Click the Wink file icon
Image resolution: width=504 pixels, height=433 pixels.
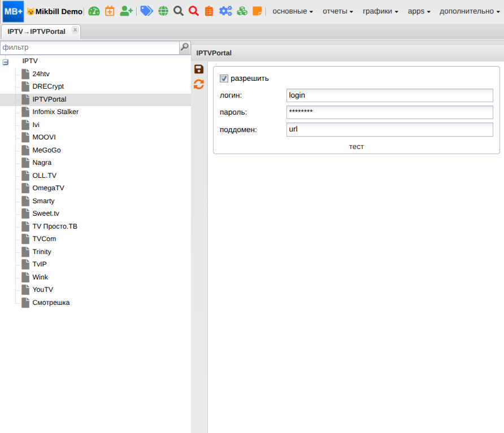coord(25,277)
